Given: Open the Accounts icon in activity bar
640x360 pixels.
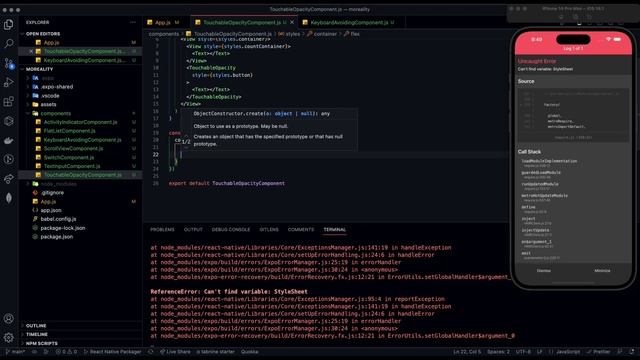Looking at the screenshot, I should pyautogui.click(x=9, y=318).
